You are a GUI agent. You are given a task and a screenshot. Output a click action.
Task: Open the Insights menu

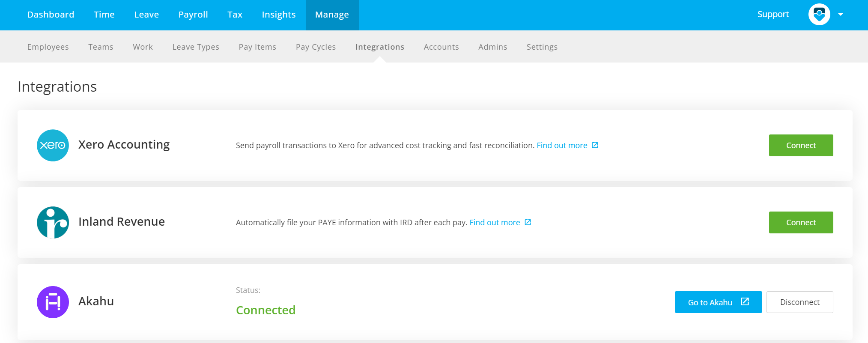tap(279, 15)
